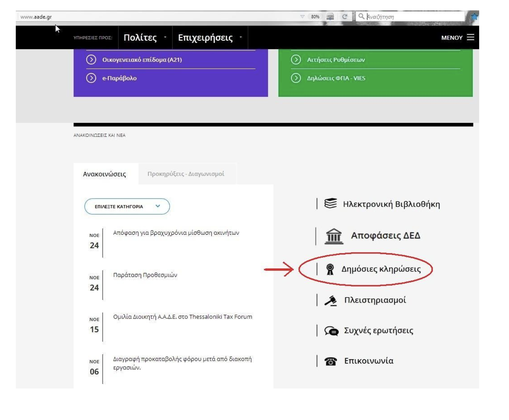Click the chat bubbles icon for Συχνές ερωτήσεις
Viewport: 509px width, 420px height.
coord(331,331)
